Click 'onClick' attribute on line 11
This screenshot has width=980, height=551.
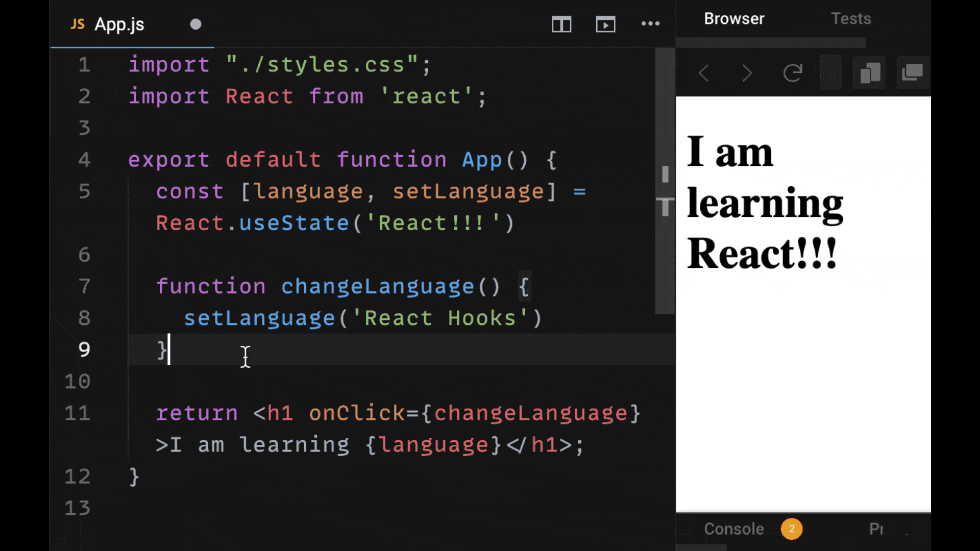(357, 413)
